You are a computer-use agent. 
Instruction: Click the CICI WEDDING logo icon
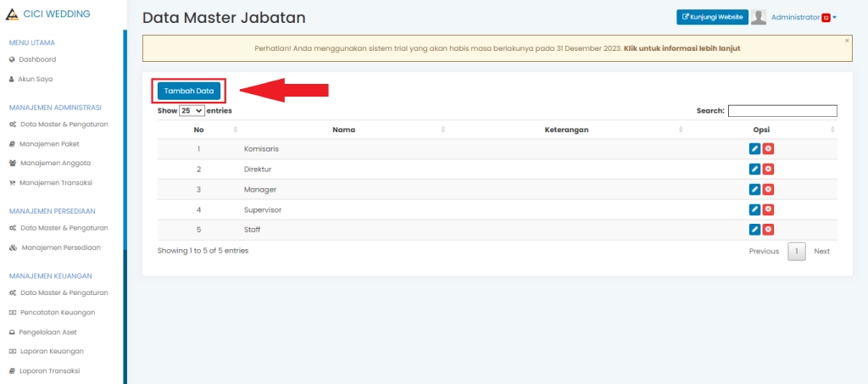click(x=12, y=14)
